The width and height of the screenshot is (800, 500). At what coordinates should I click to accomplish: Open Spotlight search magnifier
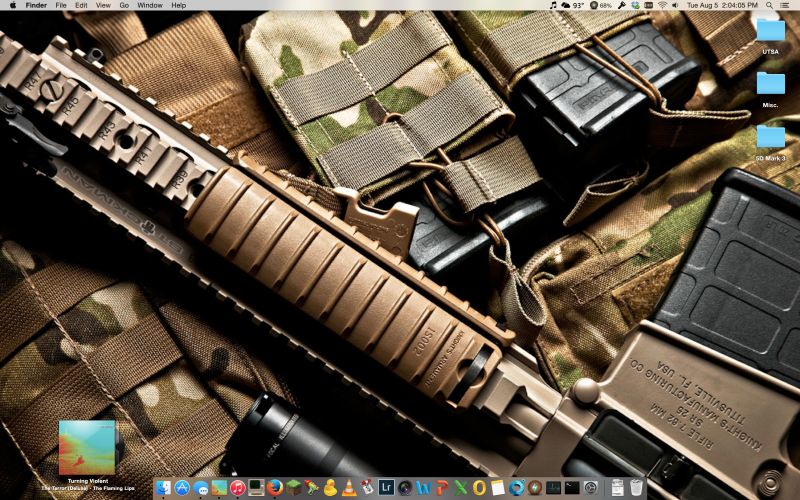(x=769, y=5)
